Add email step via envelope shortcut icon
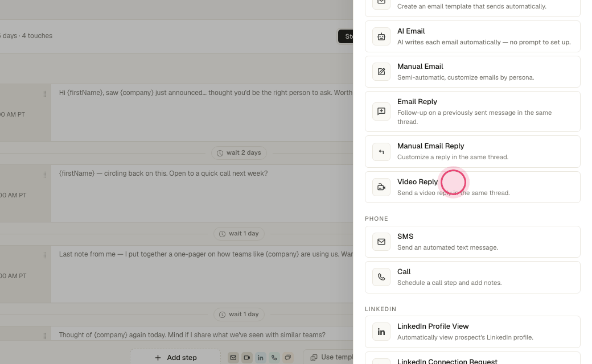 tap(233, 358)
